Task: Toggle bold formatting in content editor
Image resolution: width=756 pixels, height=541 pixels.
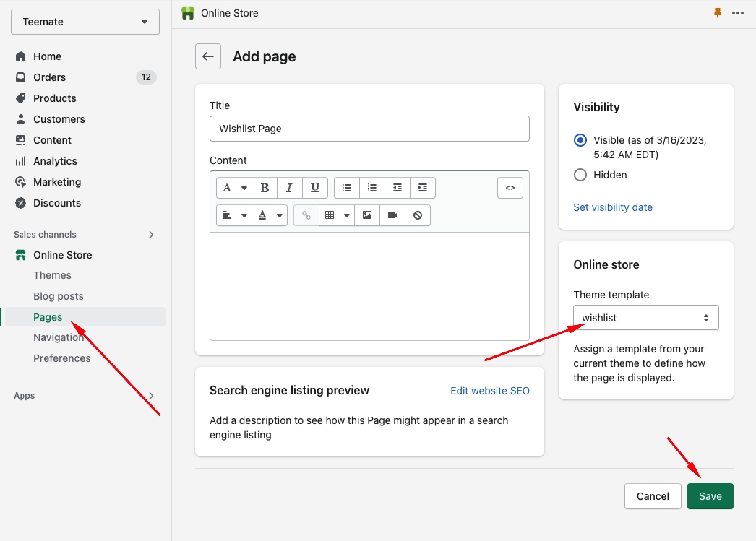Action: click(265, 188)
